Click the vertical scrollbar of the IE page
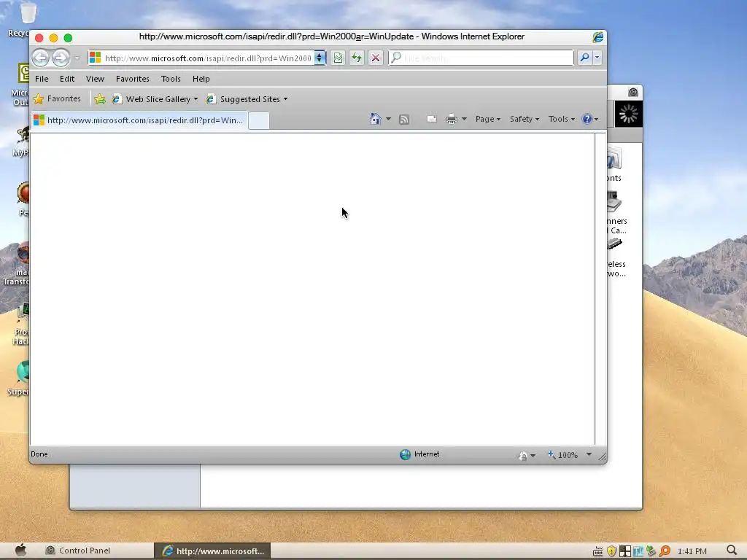 tap(600, 289)
